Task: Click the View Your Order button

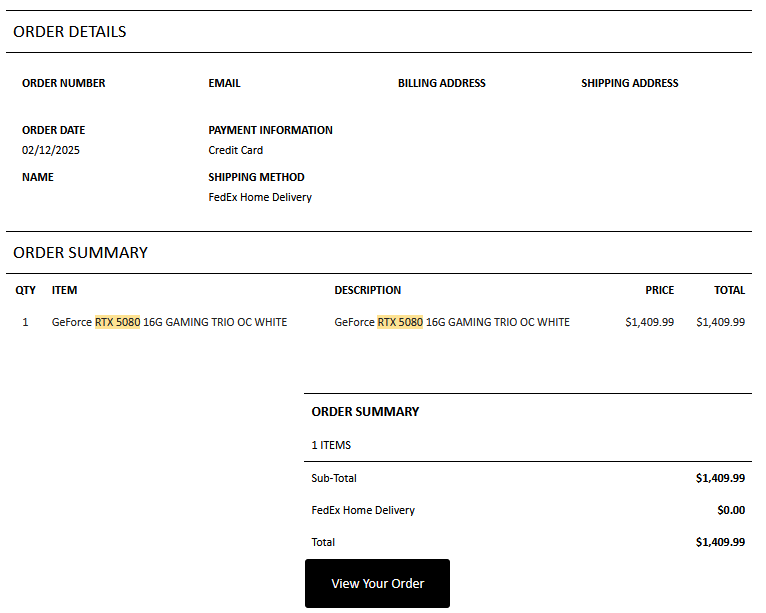Action: point(377,583)
